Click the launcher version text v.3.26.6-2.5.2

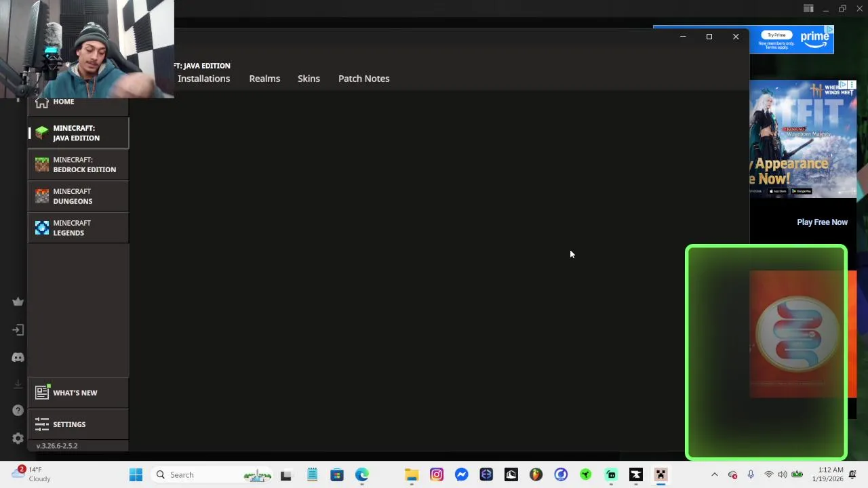pos(57,446)
